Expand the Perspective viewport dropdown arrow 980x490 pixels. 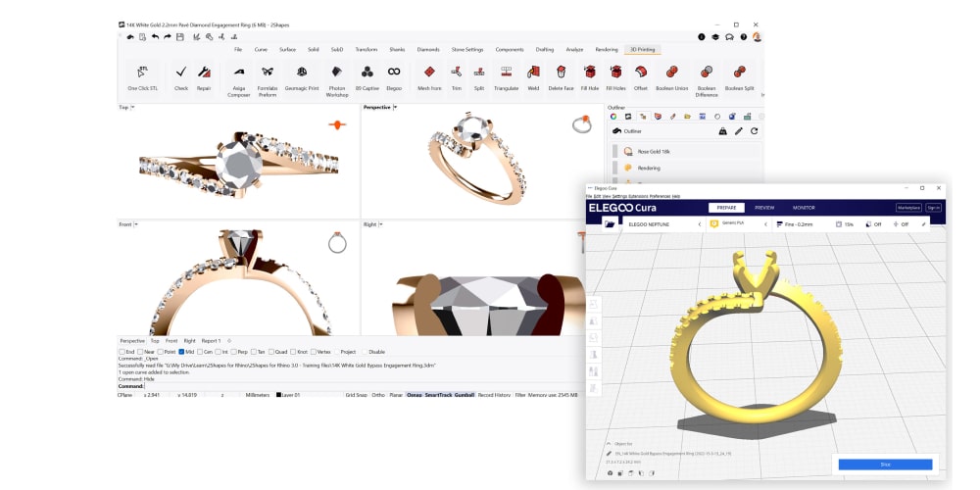click(394, 108)
